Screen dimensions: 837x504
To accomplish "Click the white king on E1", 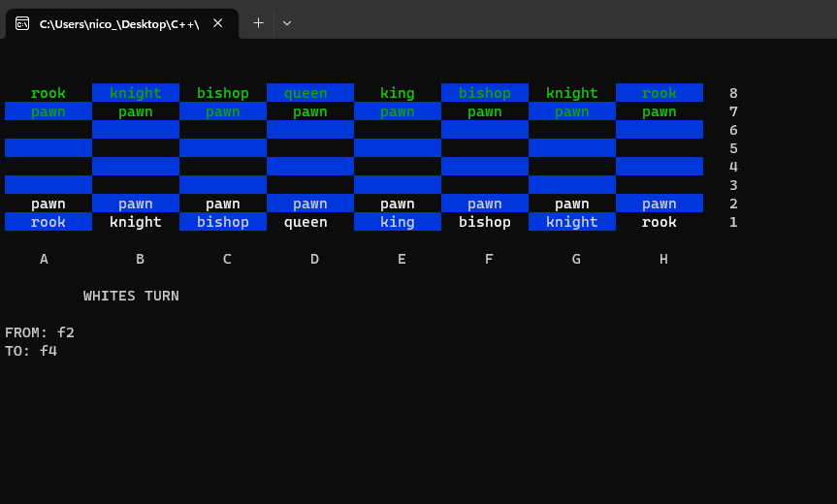I will pos(397,222).
